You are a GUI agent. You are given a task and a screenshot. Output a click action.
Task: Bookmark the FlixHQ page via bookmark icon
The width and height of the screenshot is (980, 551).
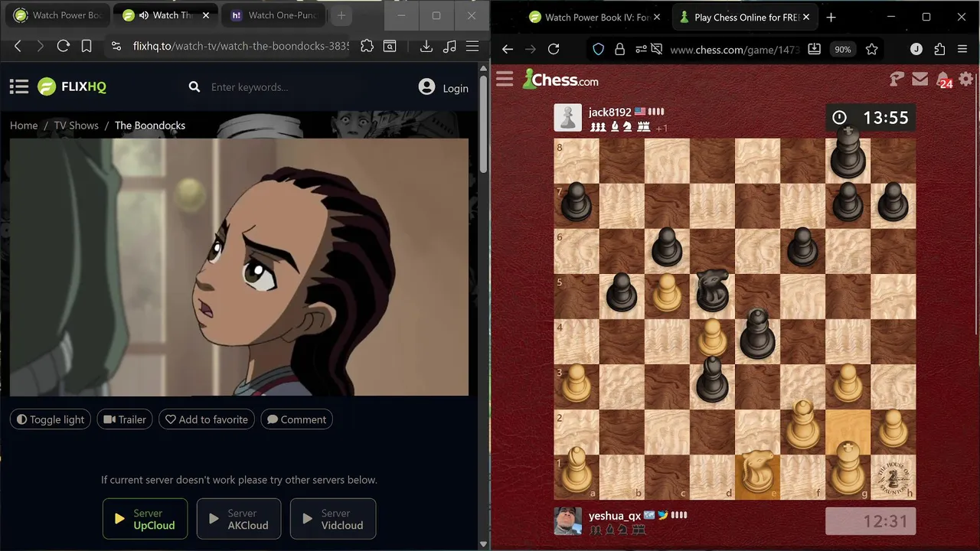(87, 47)
